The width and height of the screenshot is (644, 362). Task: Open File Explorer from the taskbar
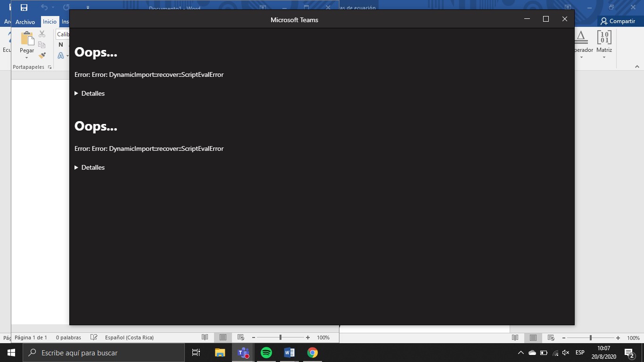(x=220, y=353)
